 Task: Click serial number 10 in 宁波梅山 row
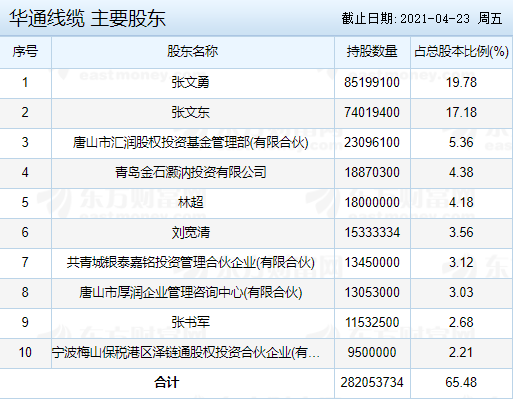point(25,352)
